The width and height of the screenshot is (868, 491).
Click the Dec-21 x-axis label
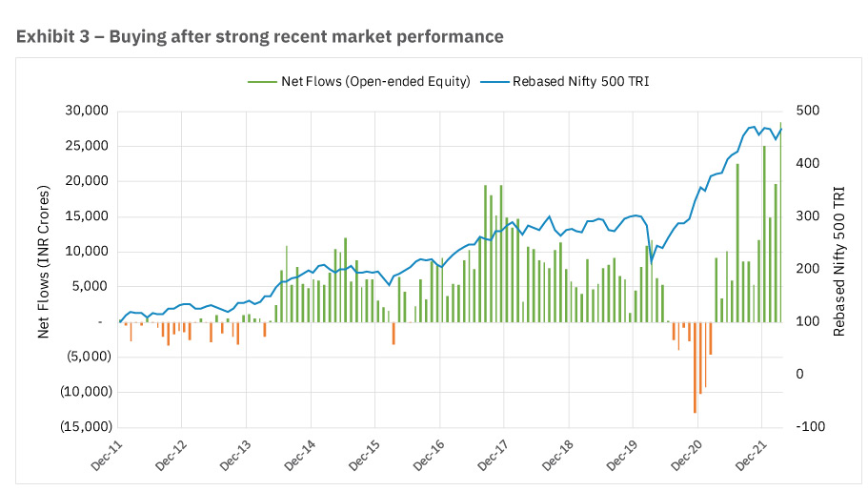(x=751, y=456)
